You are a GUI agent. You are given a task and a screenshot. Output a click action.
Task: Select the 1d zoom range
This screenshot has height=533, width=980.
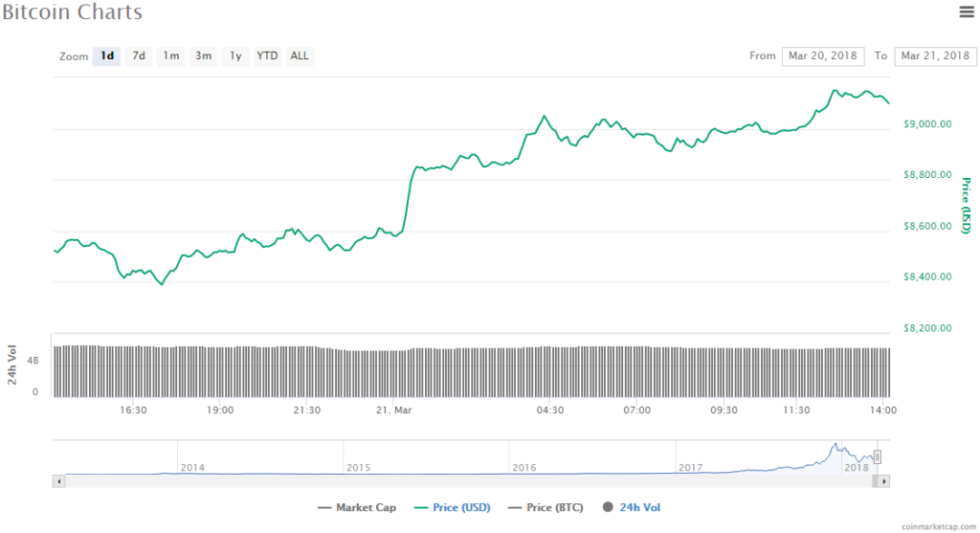click(107, 56)
